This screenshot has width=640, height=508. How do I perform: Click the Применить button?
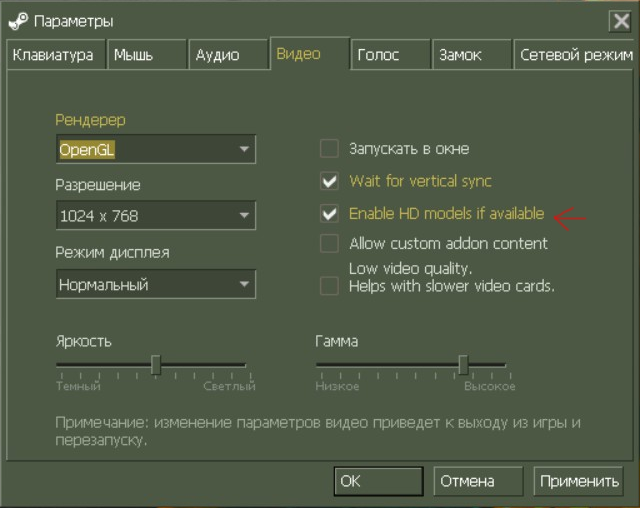579,481
